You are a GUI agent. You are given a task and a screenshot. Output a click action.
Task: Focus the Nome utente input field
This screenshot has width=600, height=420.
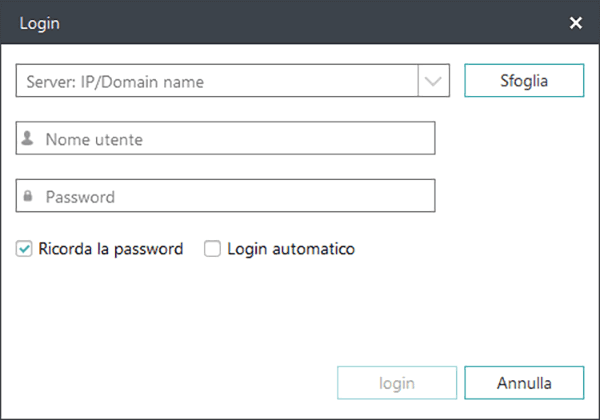[x=225, y=138]
